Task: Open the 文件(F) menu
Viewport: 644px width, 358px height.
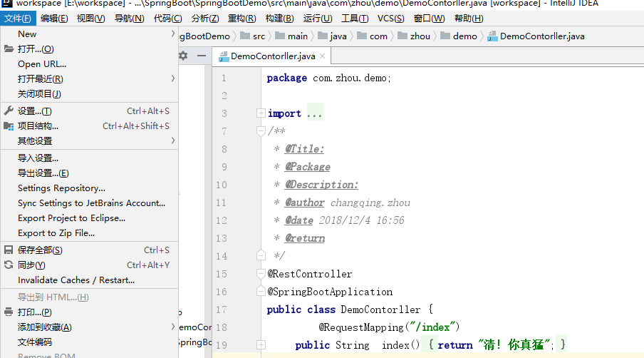Action: tap(18, 19)
